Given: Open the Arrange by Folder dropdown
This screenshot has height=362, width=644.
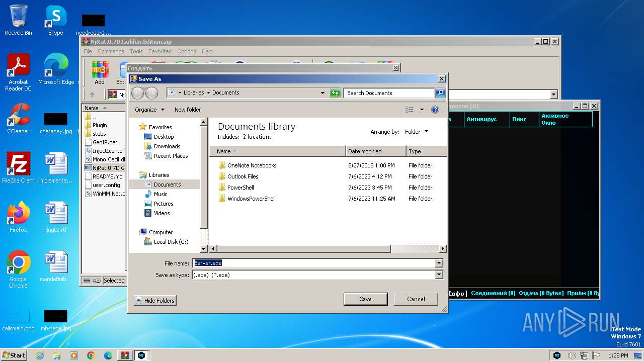Looking at the screenshot, I should 417,132.
